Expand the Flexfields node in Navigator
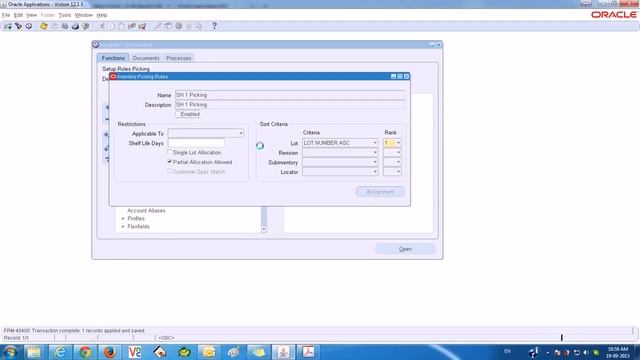Image resolution: width=640 pixels, height=360 pixels. [123, 227]
